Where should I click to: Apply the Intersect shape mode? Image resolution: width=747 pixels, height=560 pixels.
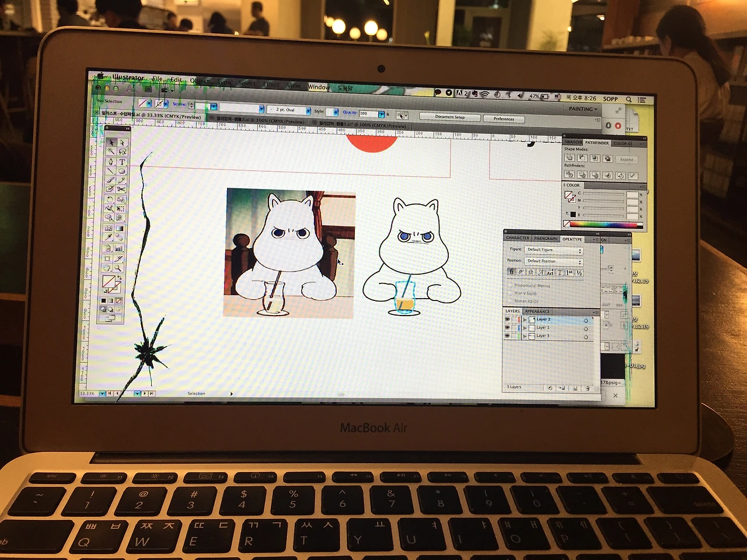pos(595,158)
